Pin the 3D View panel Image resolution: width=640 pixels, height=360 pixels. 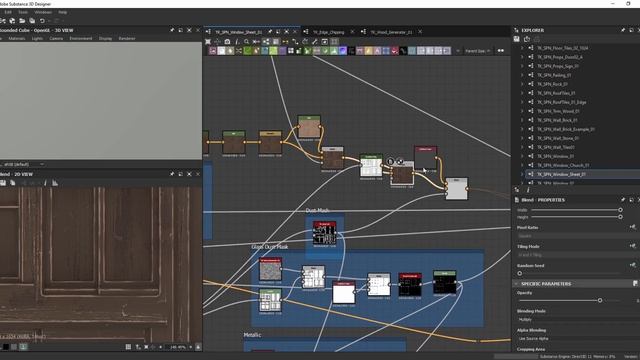pyautogui.click(x=172, y=30)
